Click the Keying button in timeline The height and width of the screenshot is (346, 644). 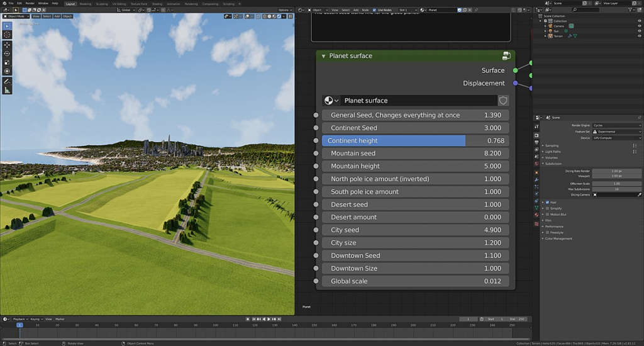coord(36,319)
